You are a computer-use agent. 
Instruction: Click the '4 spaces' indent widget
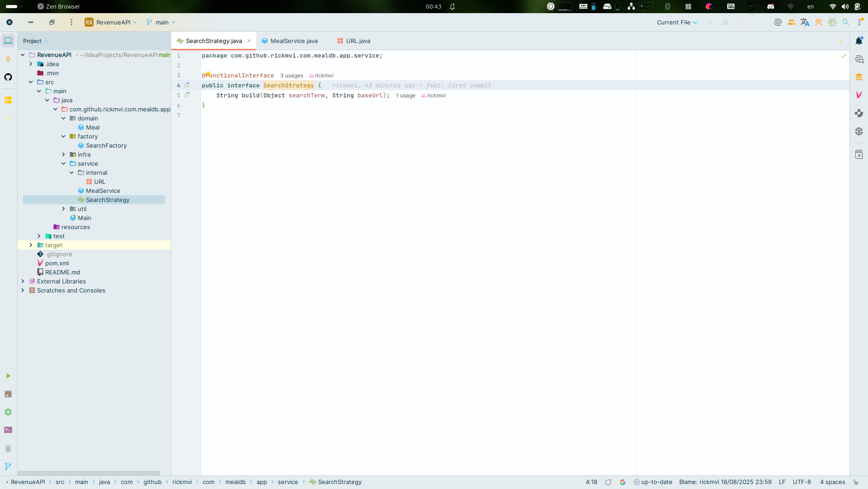click(832, 482)
